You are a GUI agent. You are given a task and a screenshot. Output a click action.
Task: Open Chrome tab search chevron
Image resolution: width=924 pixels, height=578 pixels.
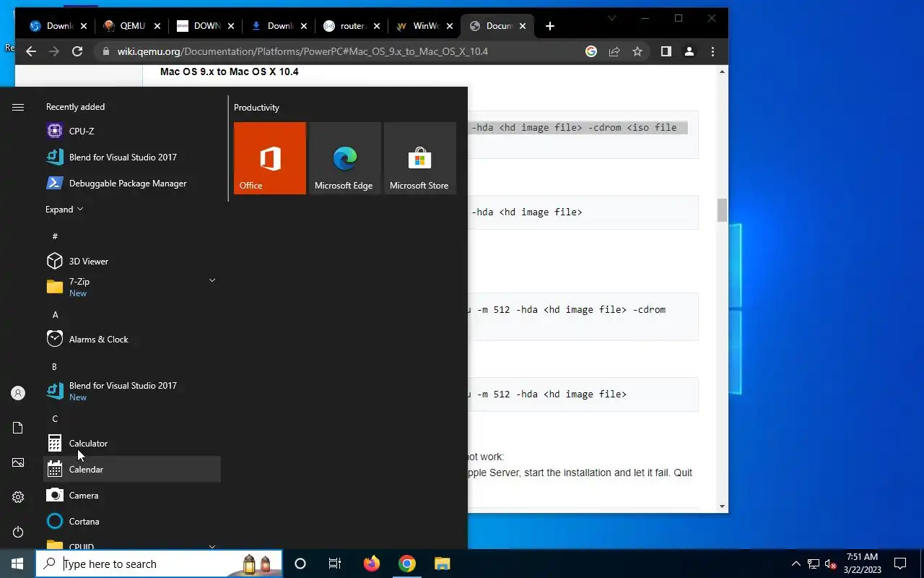pyautogui.click(x=611, y=18)
